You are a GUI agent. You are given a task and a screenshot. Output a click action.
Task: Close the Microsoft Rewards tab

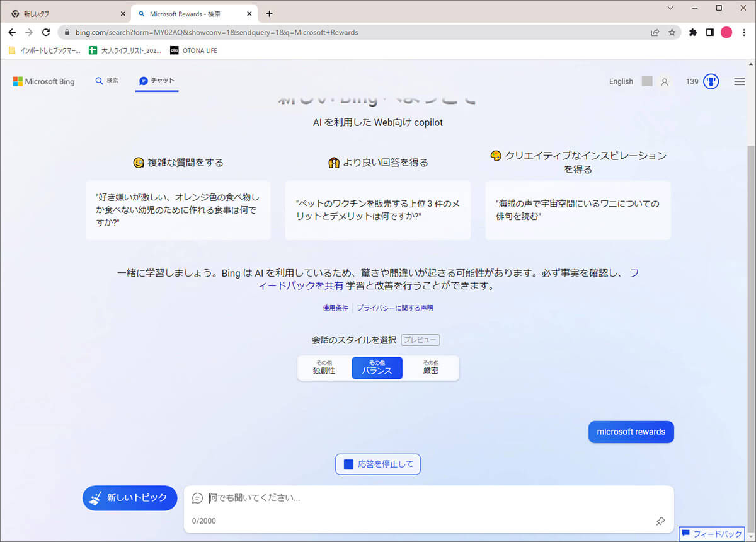[250, 14]
